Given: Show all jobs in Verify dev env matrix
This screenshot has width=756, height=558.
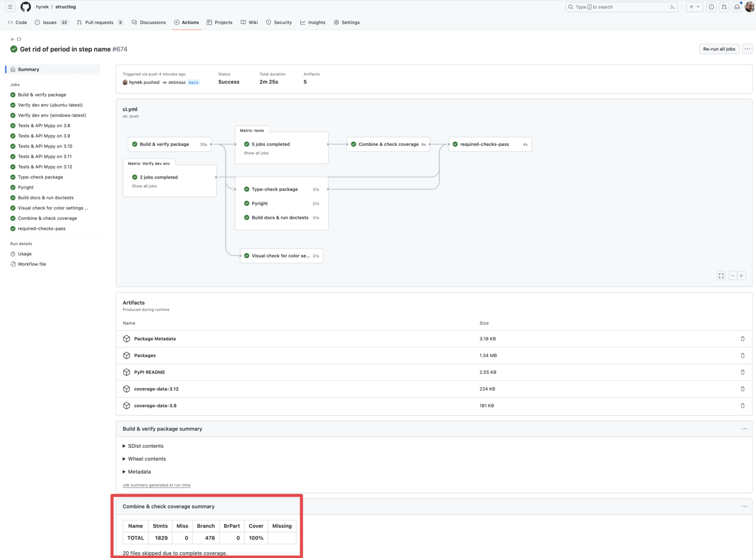Looking at the screenshot, I should [x=144, y=186].
